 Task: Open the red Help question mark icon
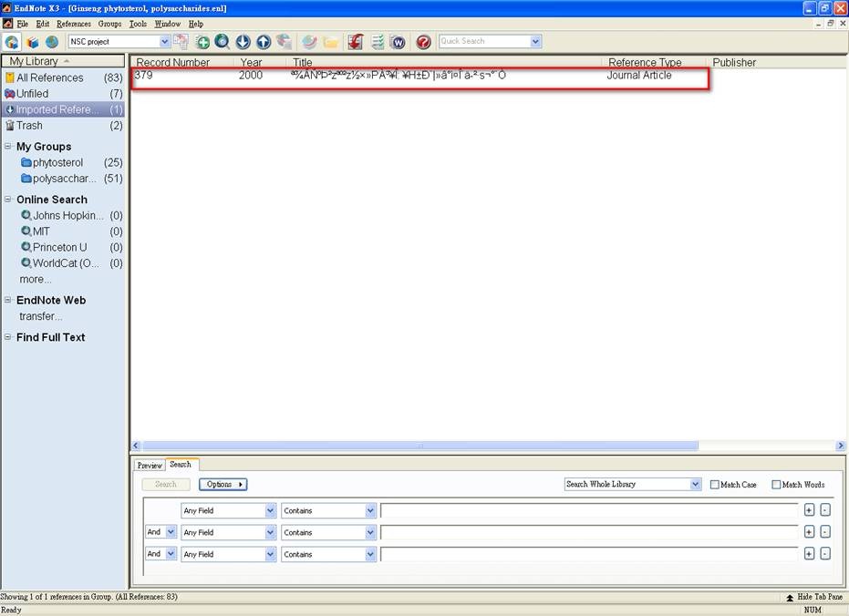click(x=423, y=42)
